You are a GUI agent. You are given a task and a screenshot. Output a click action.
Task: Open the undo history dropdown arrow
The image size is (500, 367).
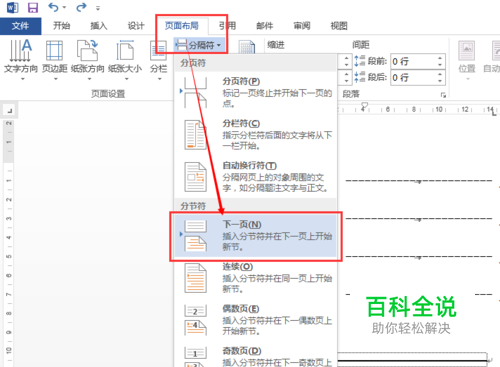tap(64, 7)
